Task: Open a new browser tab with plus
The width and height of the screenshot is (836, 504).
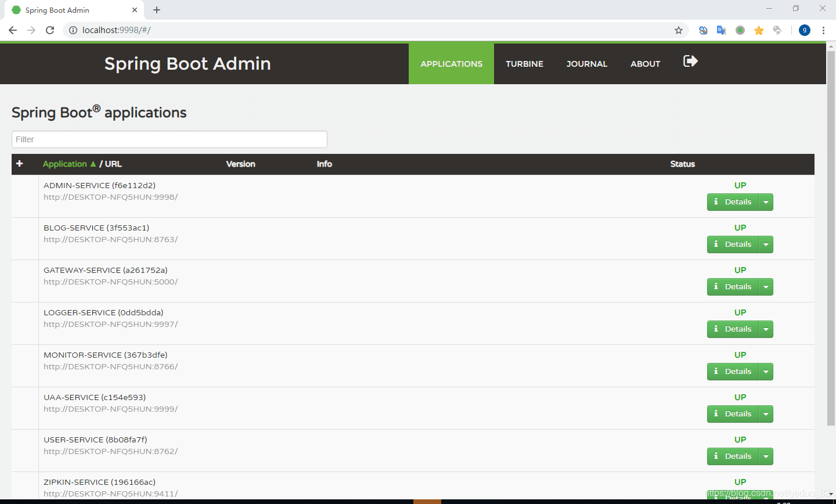Action: [157, 10]
